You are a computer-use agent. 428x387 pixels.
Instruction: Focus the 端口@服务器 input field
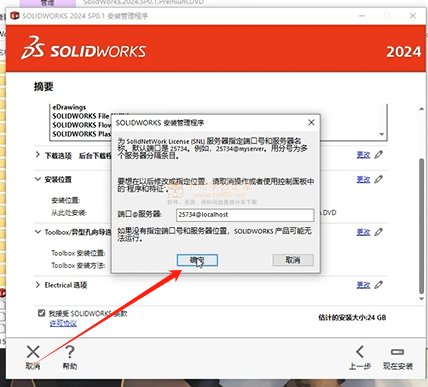[x=245, y=215]
